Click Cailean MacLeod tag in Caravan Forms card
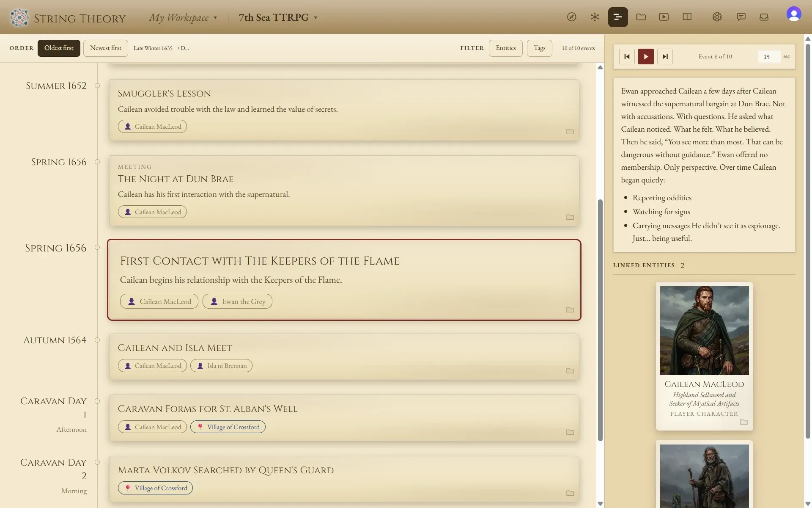 pos(152,427)
